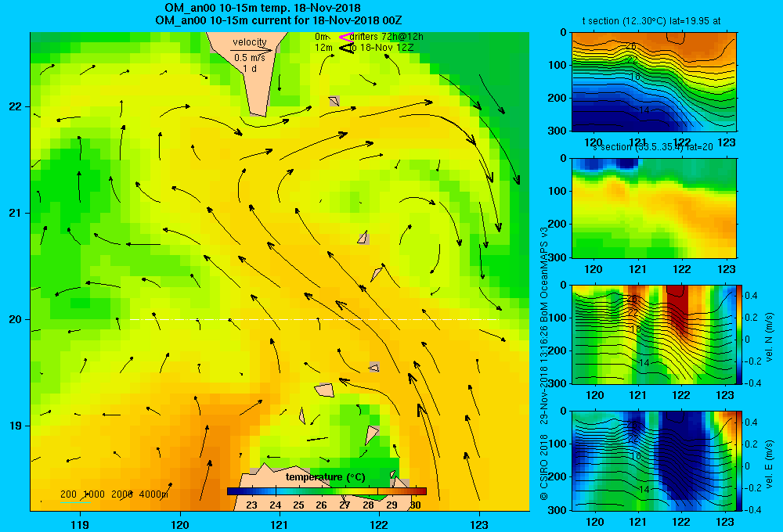Click latitude 22 label on main map axis
Viewport: 783px width, 532px height.
[x=16, y=106]
